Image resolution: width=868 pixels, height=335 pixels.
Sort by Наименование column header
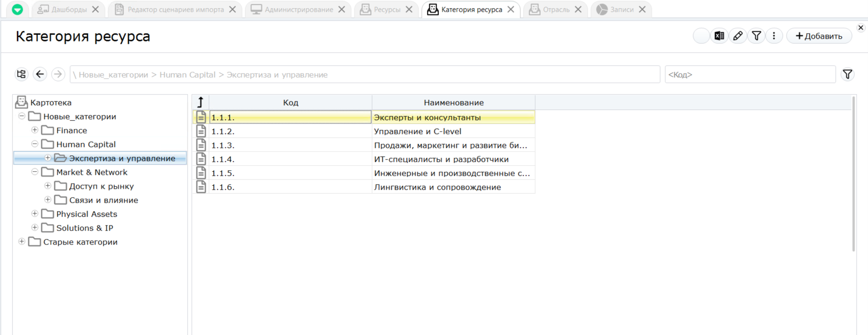coord(454,102)
